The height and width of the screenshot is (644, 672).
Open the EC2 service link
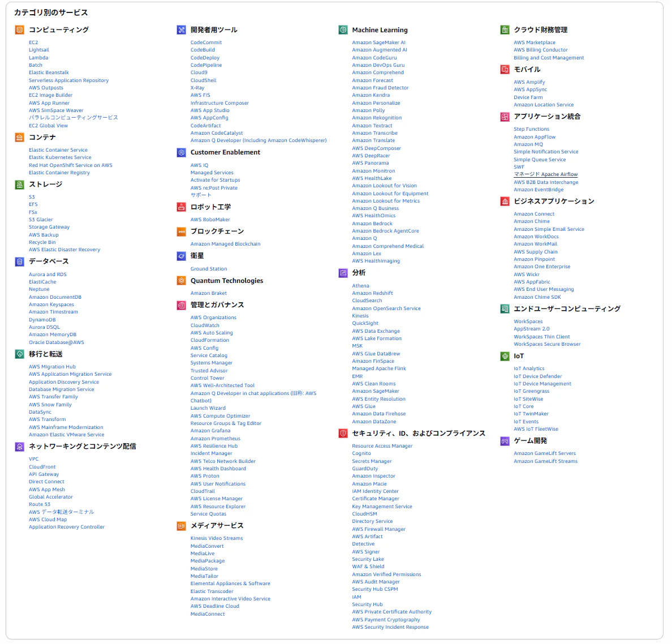pos(33,42)
